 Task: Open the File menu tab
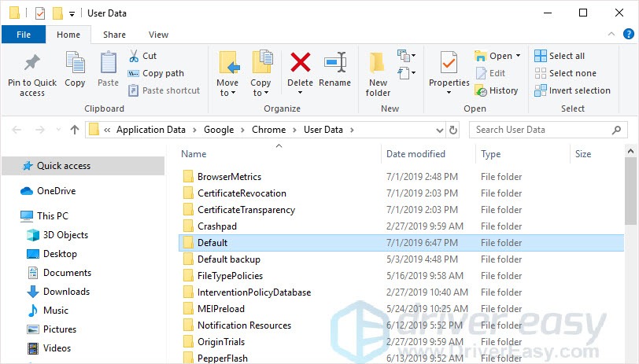point(24,35)
